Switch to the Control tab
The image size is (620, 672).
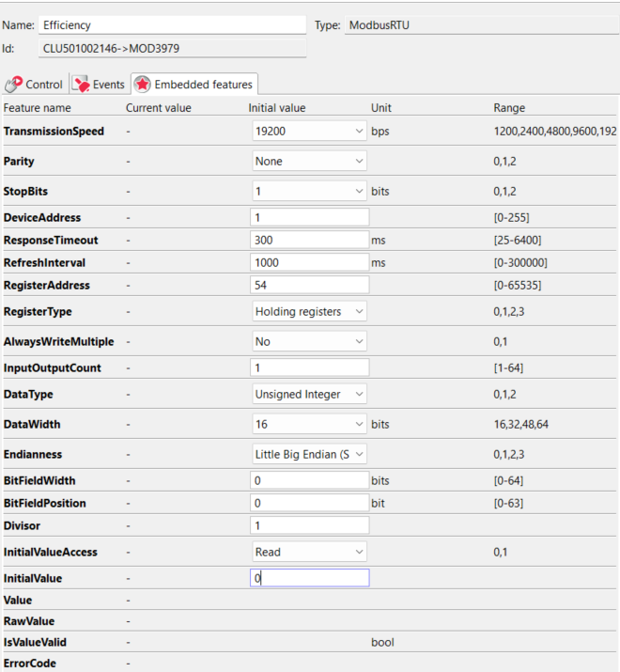(x=35, y=85)
